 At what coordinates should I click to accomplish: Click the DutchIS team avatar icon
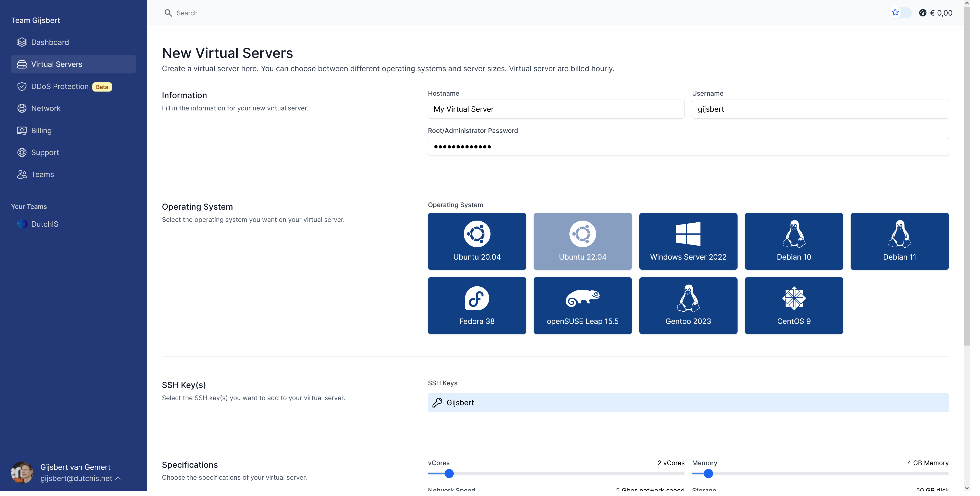[x=22, y=226]
